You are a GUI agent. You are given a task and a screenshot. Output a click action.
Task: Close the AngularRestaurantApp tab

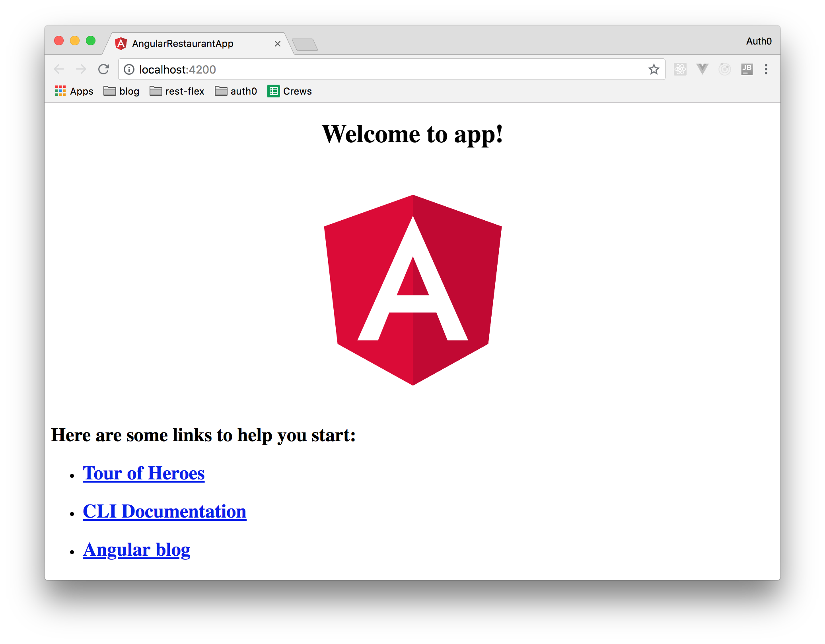click(278, 44)
